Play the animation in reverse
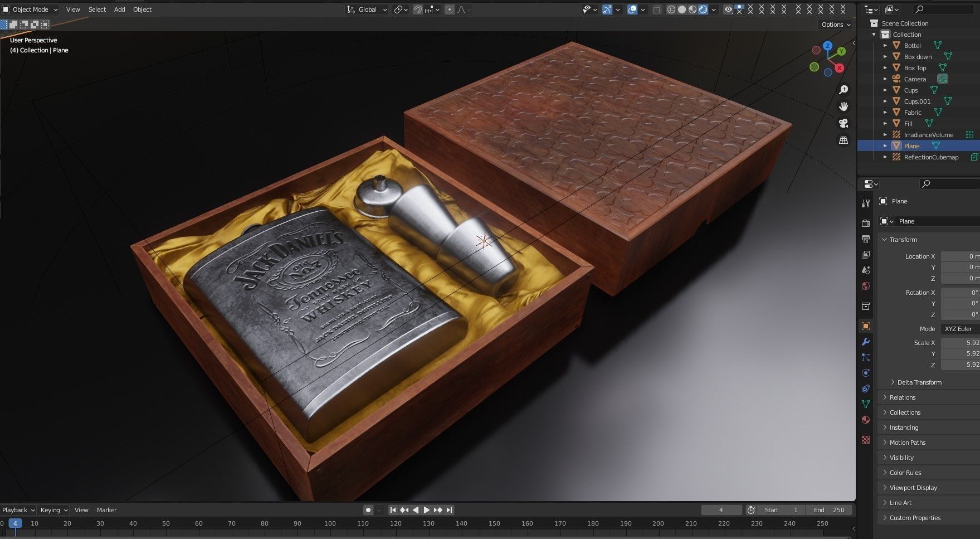Screen dimensions: 980x539 click(415, 510)
